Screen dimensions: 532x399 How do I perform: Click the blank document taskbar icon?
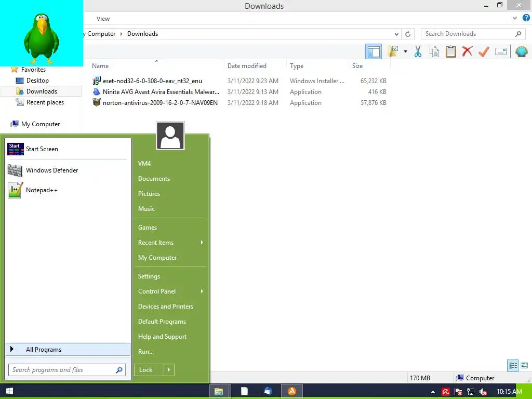coord(244,391)
